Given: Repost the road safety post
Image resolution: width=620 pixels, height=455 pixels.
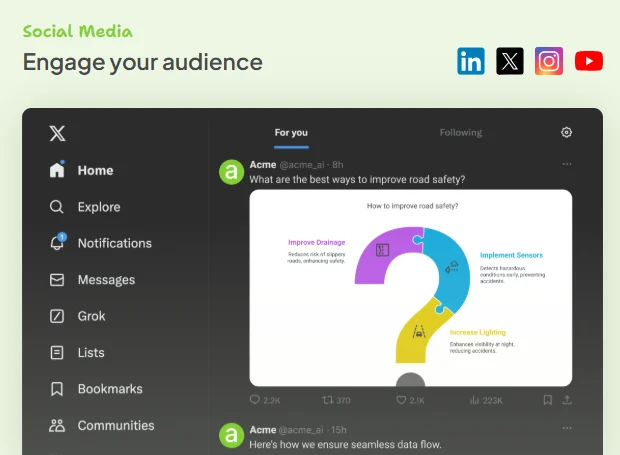Looking at the screenshot, I should click(336, 400).
